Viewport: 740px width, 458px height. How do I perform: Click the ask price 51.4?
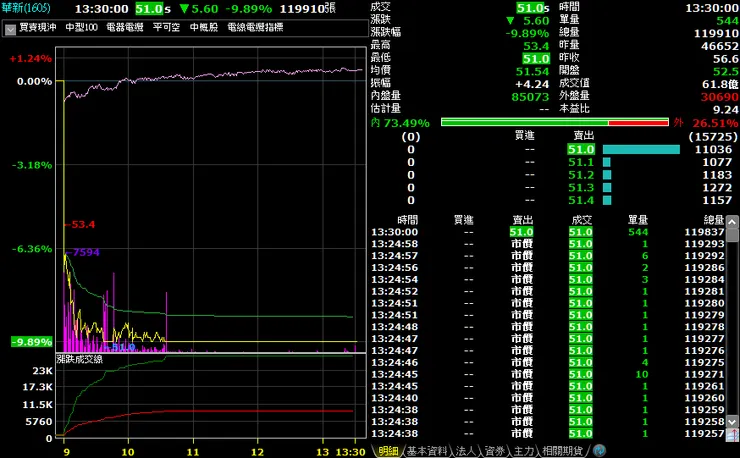581,201
